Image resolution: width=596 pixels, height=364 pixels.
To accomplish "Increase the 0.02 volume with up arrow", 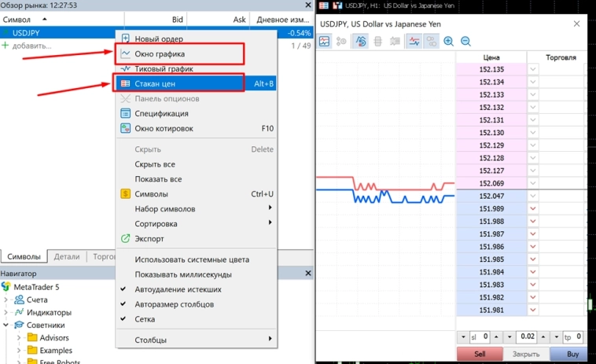I will tap(543, 336).
